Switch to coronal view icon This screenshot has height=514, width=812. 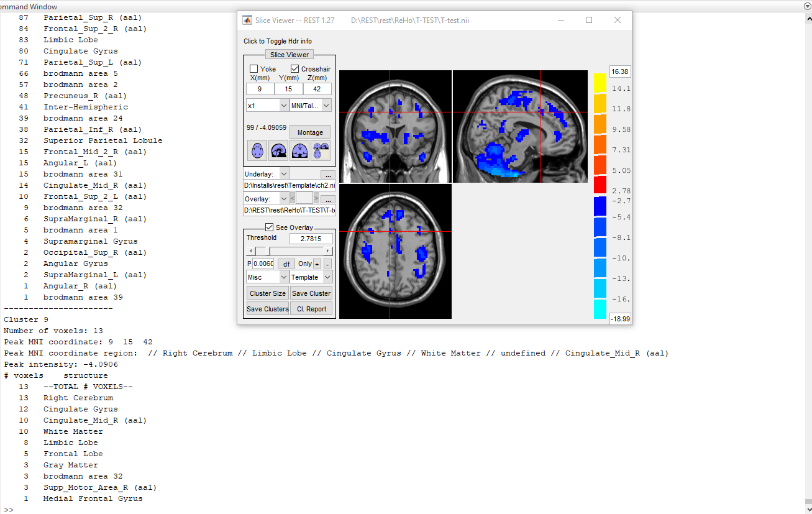tap(299, 150)
